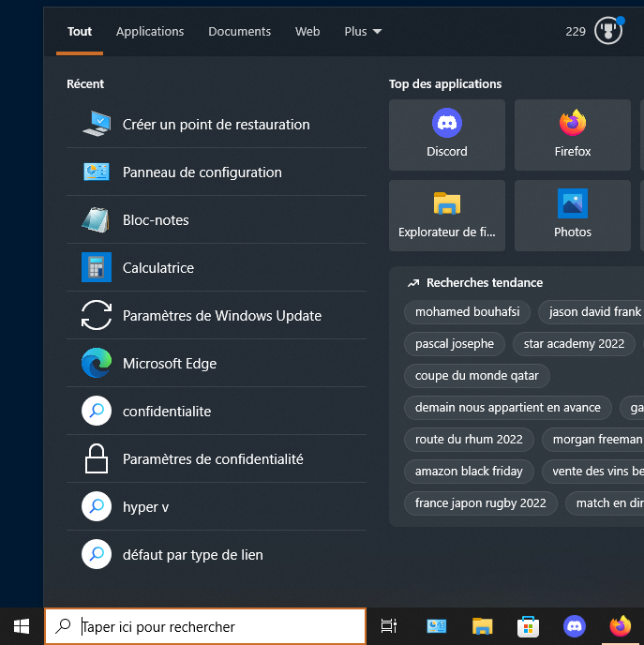
Task: Switch to the Applications tab
Action: point(150,32)
